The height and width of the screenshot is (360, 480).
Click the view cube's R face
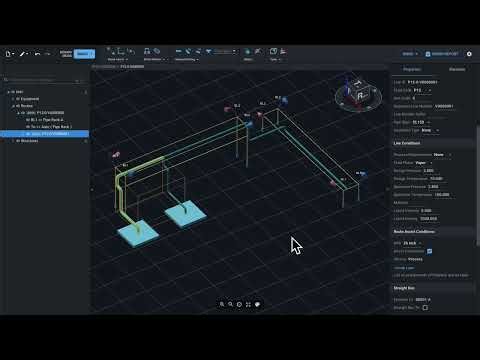361,96
